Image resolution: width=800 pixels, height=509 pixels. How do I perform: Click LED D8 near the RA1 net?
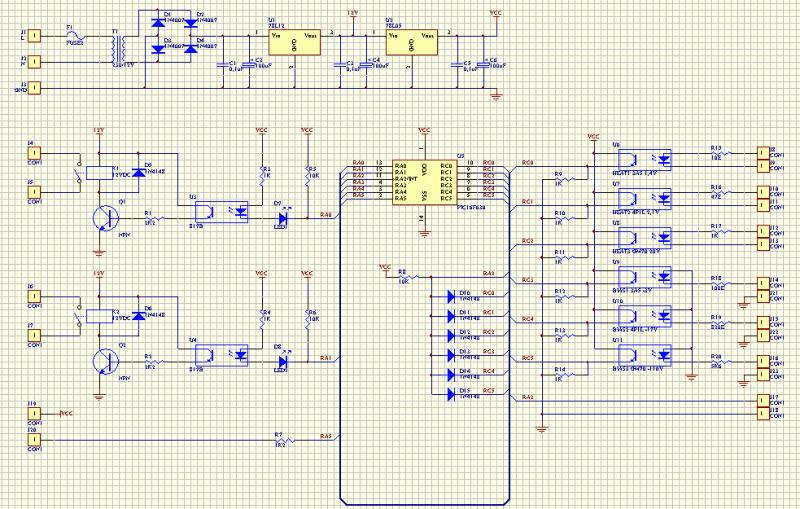click(x=282, y=358)
